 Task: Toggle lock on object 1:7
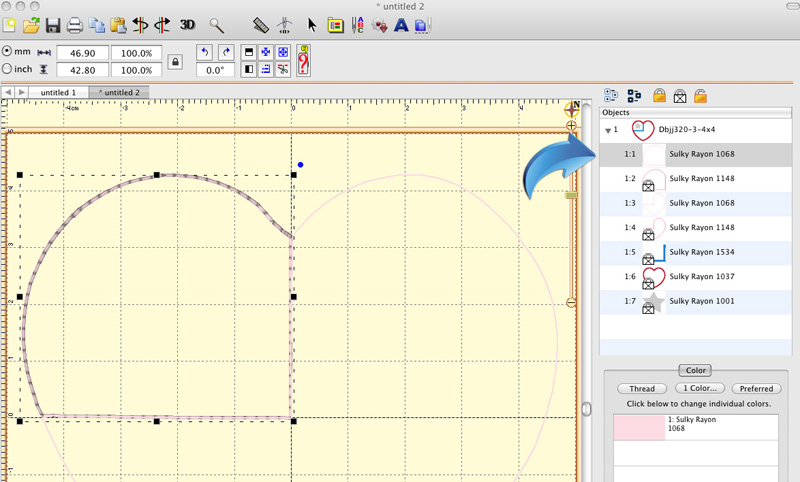(648, 309)
